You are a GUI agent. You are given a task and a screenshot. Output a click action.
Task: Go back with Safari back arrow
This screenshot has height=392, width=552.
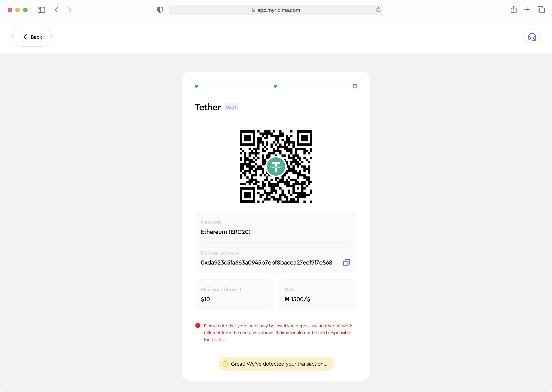[x=57, y=10]
